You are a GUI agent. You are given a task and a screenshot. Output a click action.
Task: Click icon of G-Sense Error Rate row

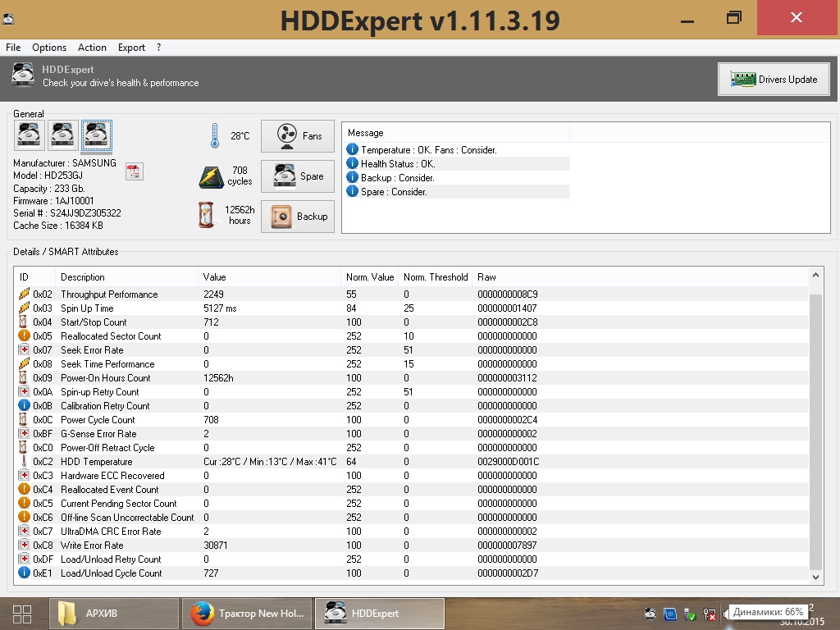click(x=24, y=433)
